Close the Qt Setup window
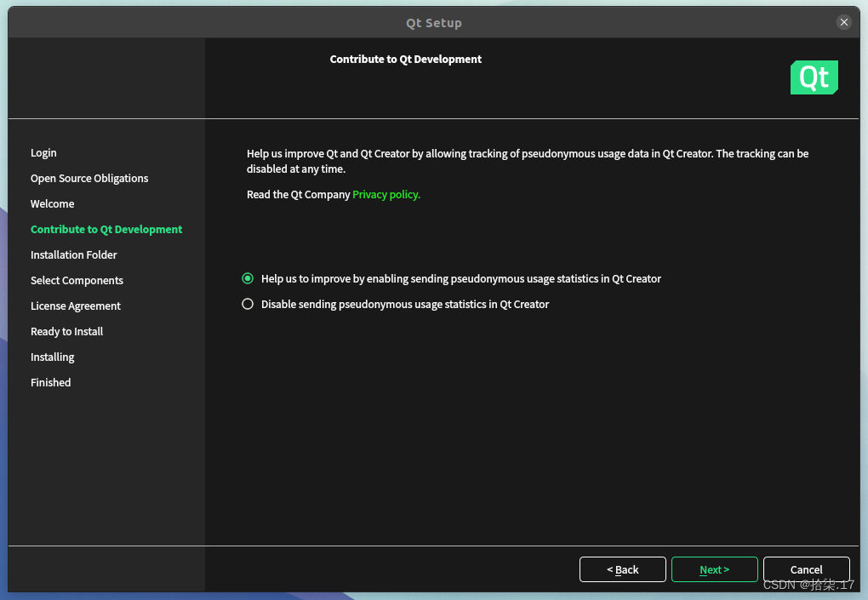This screenshot has height=600, width=868. point(843,22)
